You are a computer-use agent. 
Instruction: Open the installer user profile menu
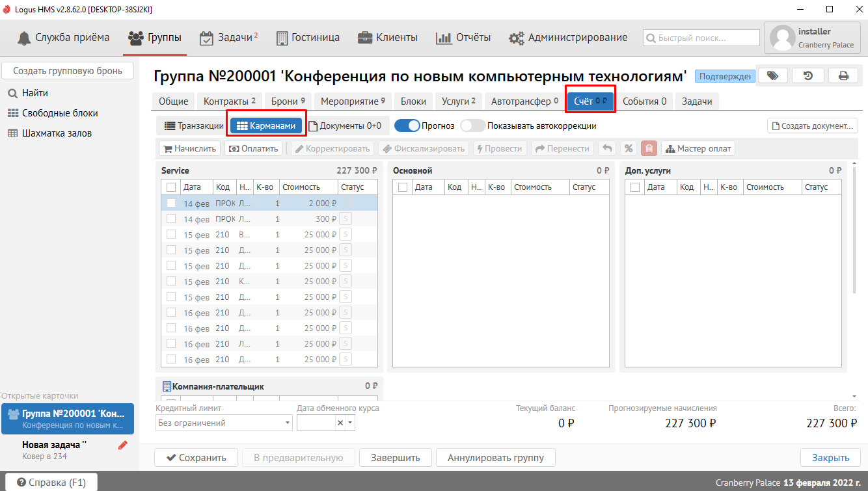pos(813,38)
